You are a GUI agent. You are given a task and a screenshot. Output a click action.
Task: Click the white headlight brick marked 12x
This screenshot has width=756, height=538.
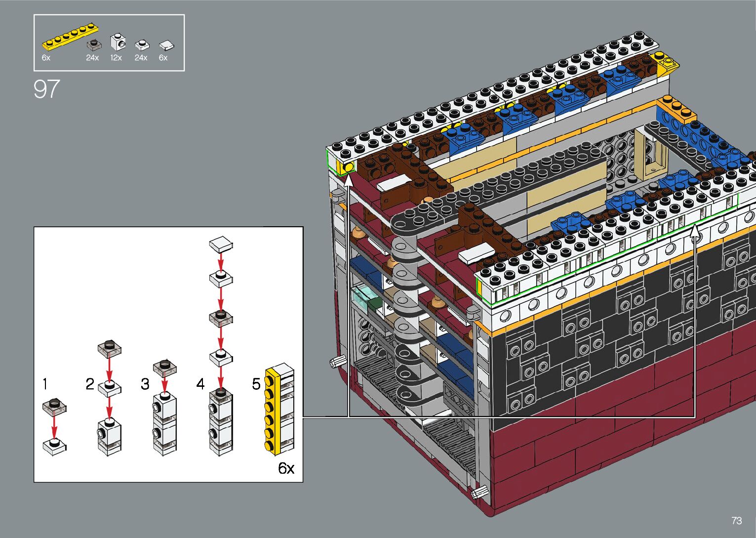pos(118,42)
